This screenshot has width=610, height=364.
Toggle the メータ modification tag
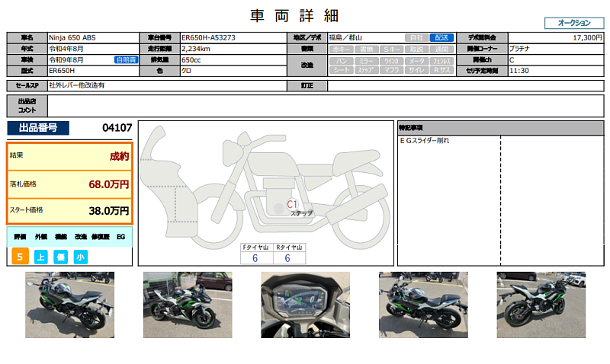tap(416, 61)
